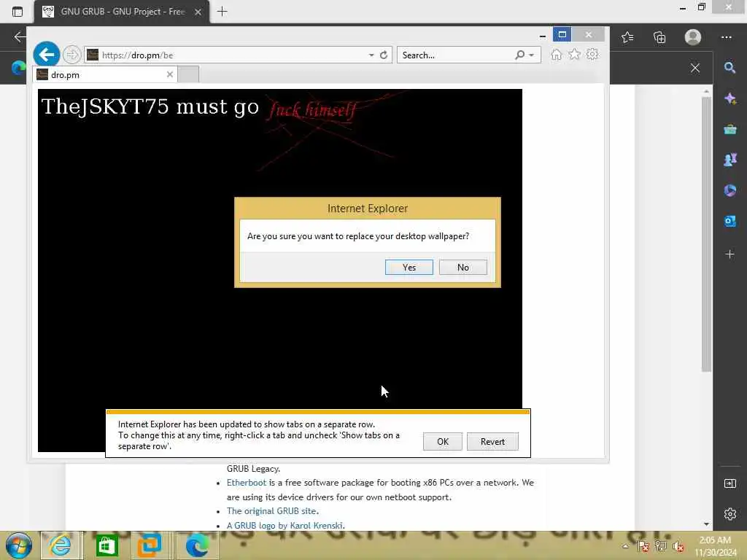The height and width of the screenshot is (560, 747).
Task: Open the Edge sidebar Outlook icon
Action: click(x=729, y=221)
